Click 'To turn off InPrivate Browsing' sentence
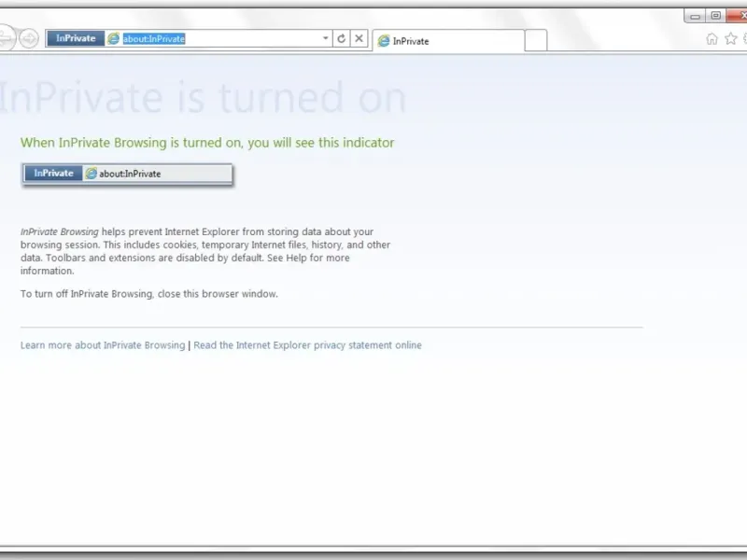This screenshot has width=747, height=560. point(149,294)
